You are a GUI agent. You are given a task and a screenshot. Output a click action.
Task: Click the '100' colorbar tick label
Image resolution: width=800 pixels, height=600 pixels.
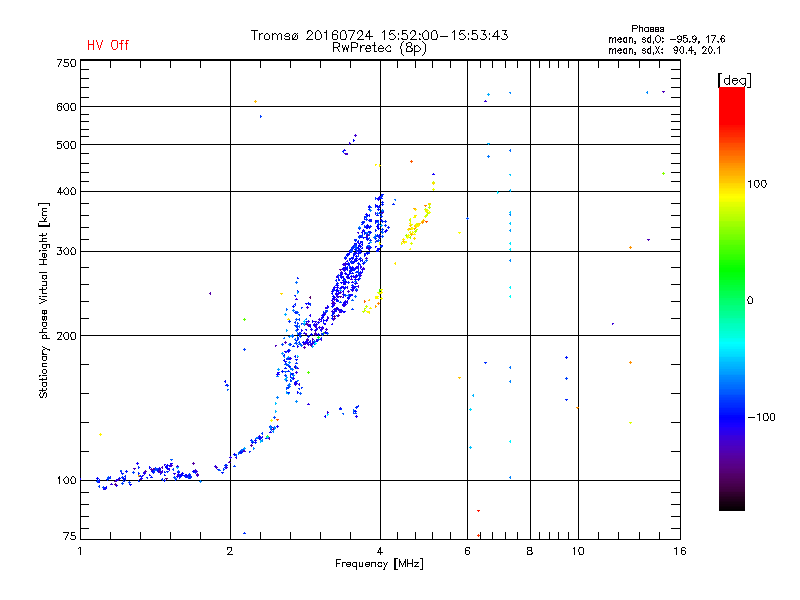(757, 184)
